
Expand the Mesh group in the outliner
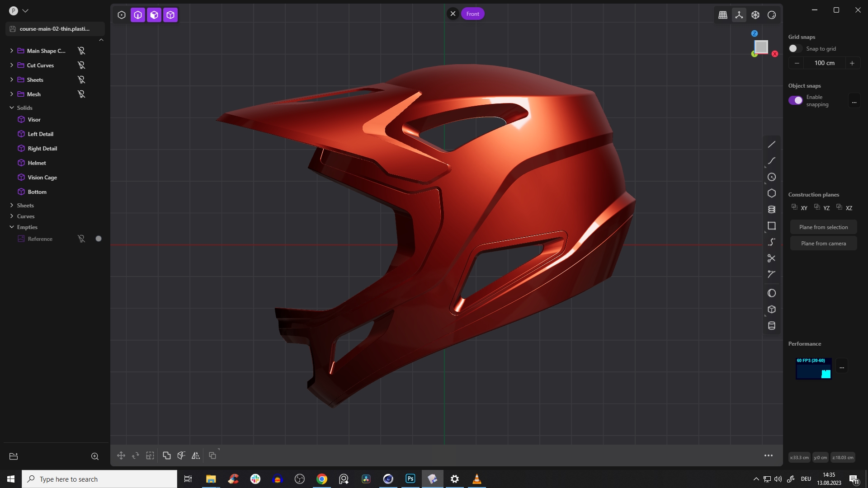11,94
